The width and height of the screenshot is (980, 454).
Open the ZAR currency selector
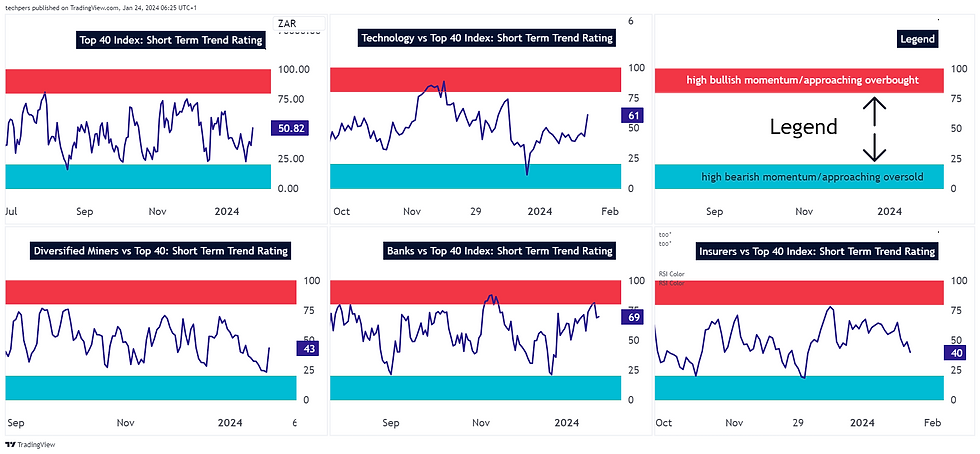290,22
